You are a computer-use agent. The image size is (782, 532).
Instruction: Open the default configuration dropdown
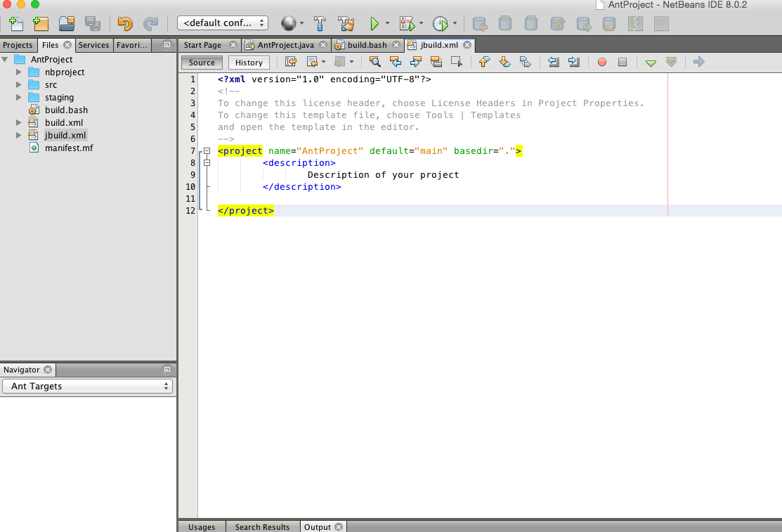coord(222,23)
